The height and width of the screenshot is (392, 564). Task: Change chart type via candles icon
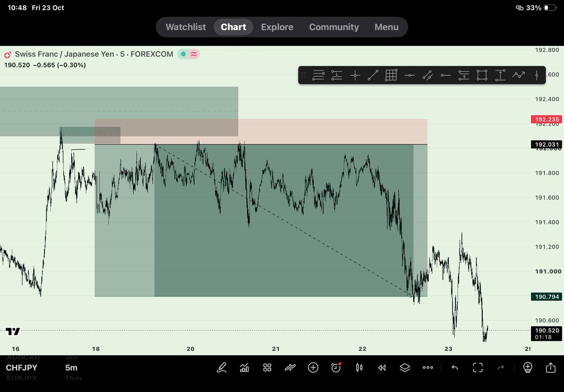pos(360,368)
